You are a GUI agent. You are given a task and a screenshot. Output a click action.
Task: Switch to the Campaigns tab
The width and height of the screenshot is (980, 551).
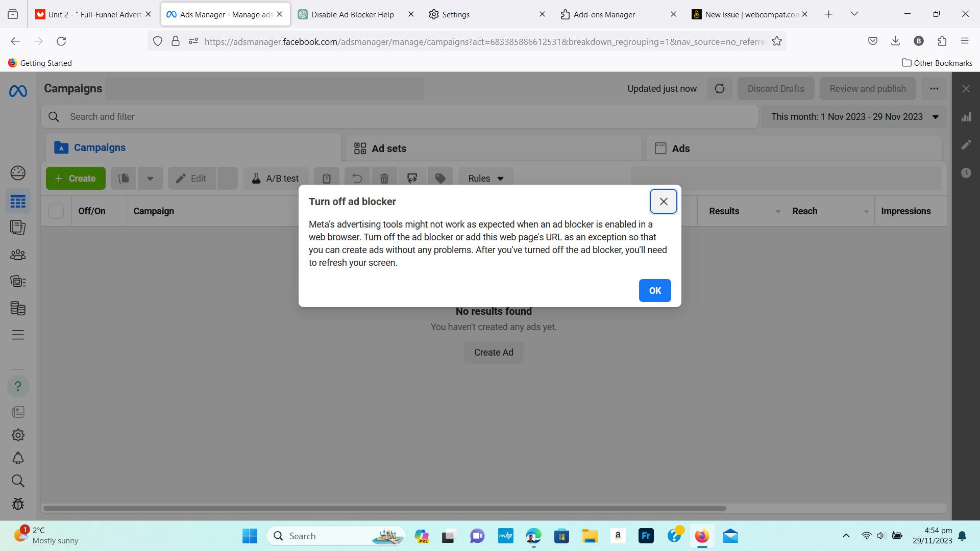(193, 147)
